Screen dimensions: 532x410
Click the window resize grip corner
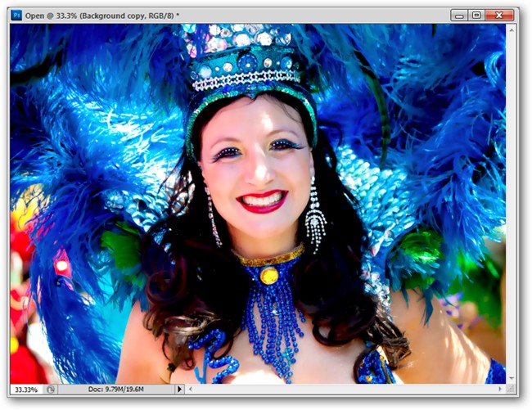coord(512,390)
